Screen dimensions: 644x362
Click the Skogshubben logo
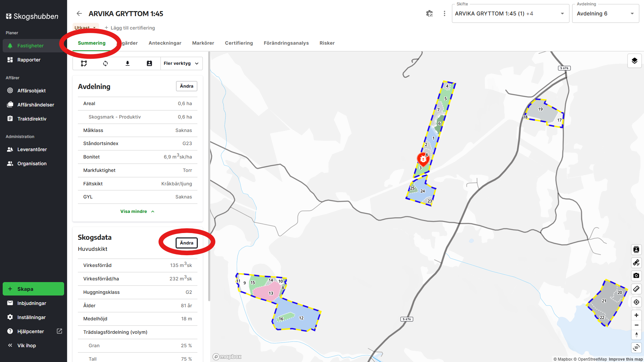(32, 16)
